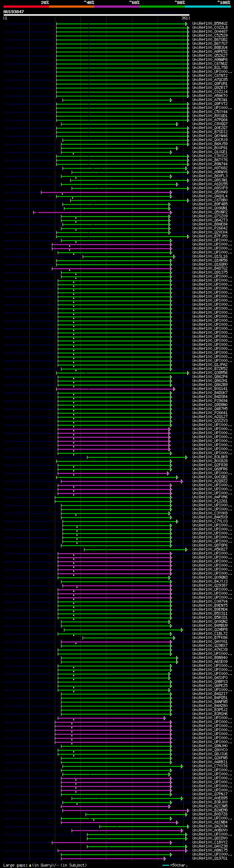
Task: Click the purple alignment bar for UniRef100_Q5XNP2
Action: (103, 212)
